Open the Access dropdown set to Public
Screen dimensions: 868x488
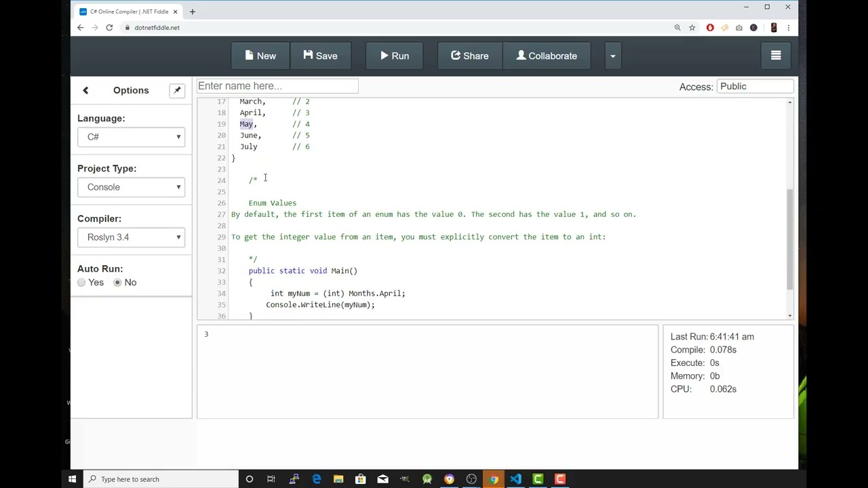755,86
